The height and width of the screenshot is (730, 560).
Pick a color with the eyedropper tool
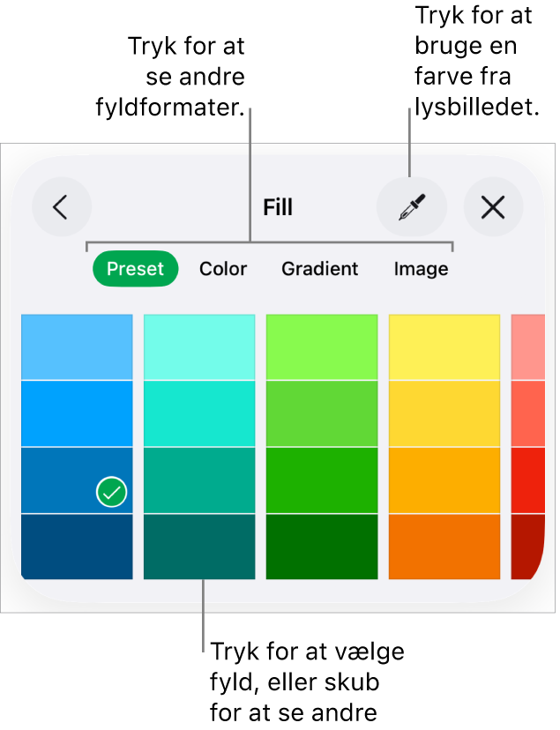pyautogui.click(x=411, y=208)
